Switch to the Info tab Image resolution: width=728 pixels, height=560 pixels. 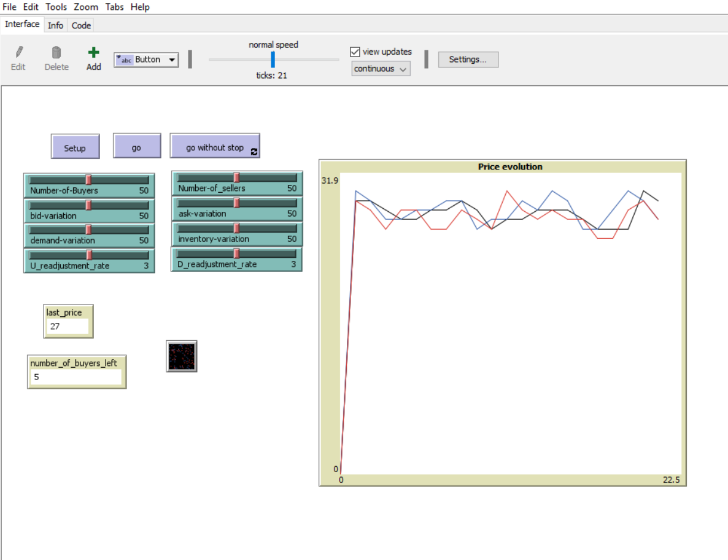(55, 25)
